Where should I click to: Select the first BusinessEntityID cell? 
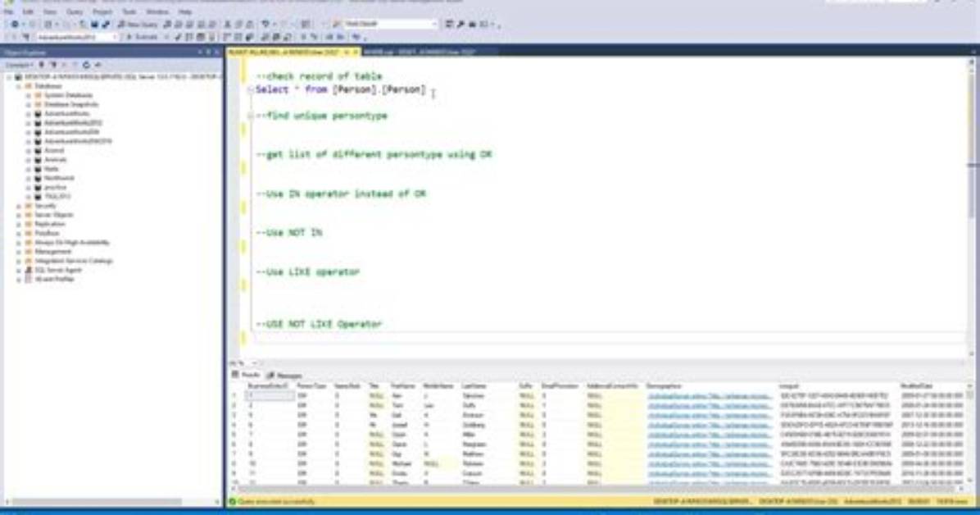coord(270,396)
